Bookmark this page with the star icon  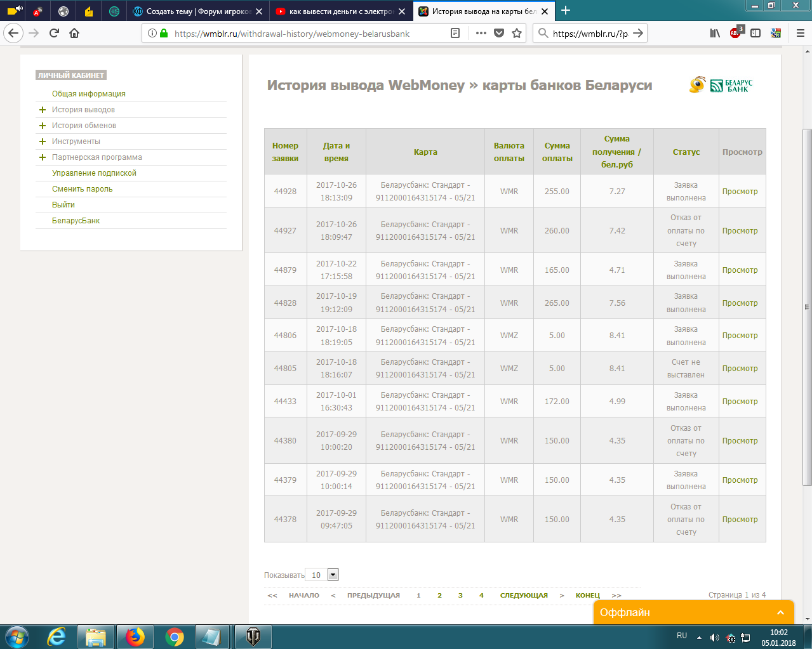coord(517,33)
